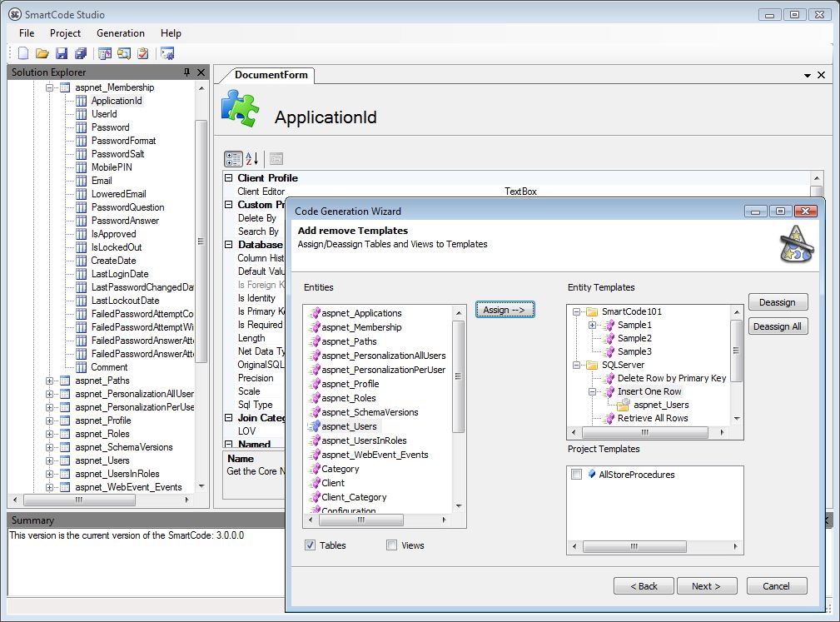Image resolution: width=840 pixels, height=622 pixels.
Task: Collapse the SmartCode101 templates folder
Action: (x=576, y=311)
